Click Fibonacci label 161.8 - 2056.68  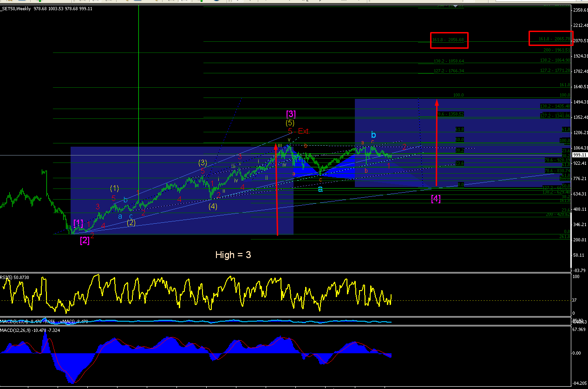448,40
